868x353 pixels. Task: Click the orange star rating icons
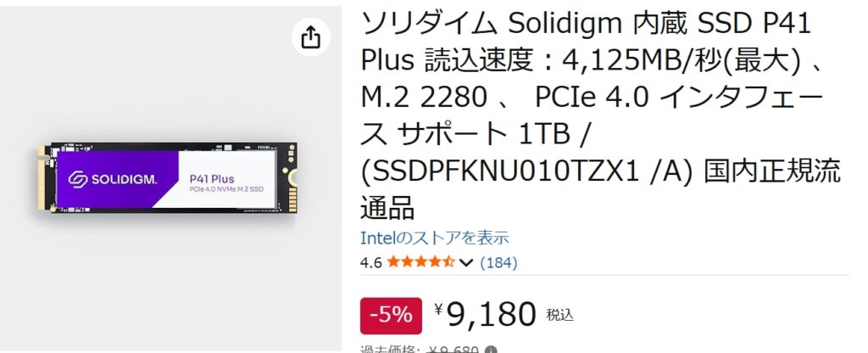[x=420, y=262]
